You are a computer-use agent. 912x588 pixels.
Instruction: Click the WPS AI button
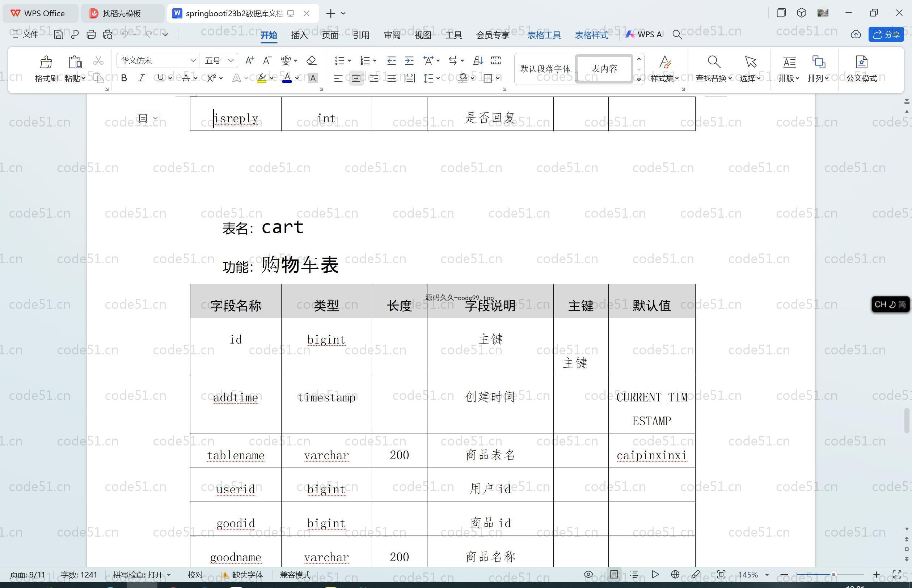pyautogui.click(x=645, y=34)
